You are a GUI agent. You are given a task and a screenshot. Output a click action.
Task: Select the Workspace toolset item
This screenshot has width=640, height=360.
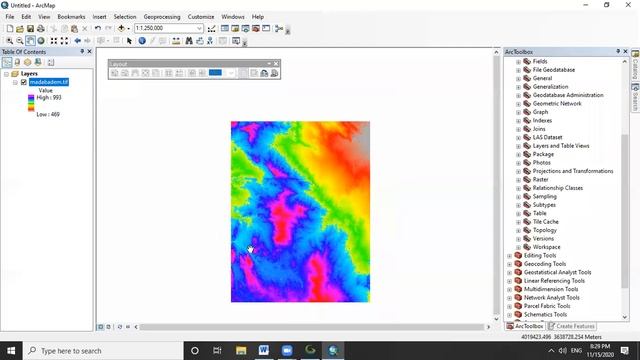547,247
